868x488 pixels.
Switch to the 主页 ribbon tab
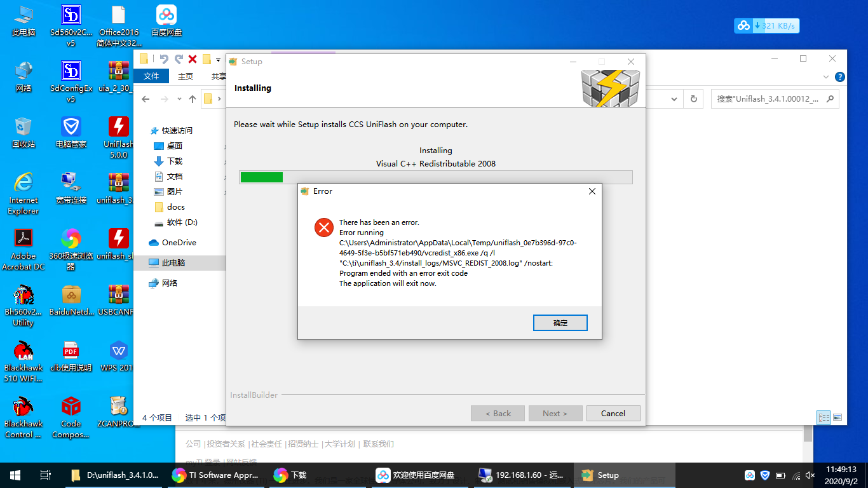pos(186,76)
